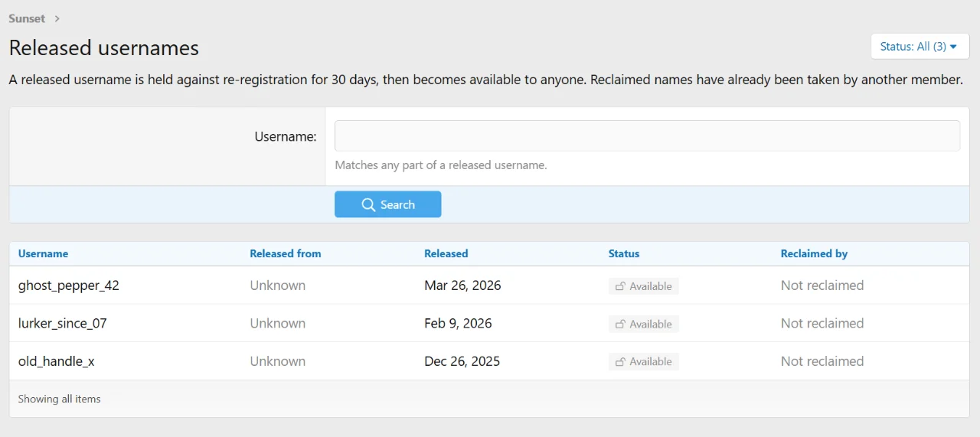The width and height of the screenshot is (980, 437).
Task: Click Unknown in the ghost_pepper_42 row
Action: coord(278,285)
